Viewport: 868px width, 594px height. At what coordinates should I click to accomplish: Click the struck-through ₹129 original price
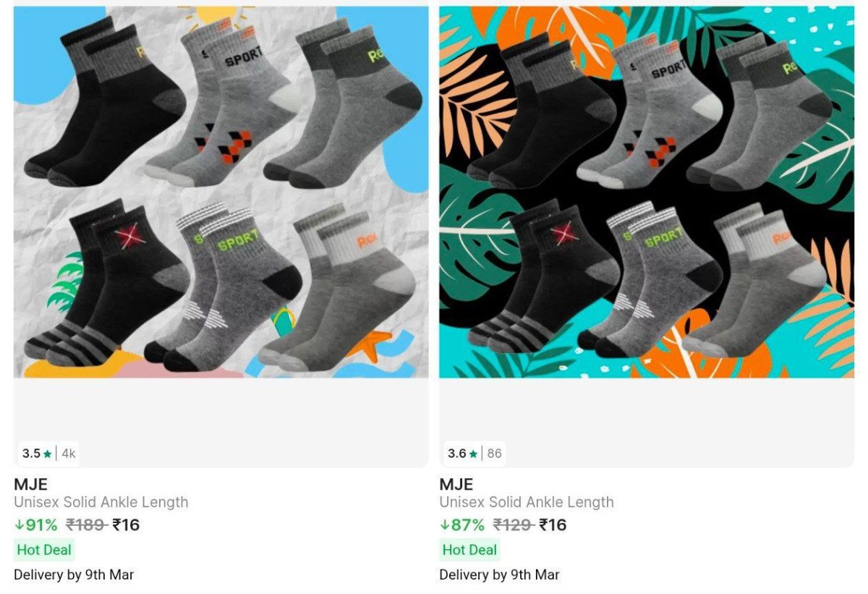click(514, 525)
